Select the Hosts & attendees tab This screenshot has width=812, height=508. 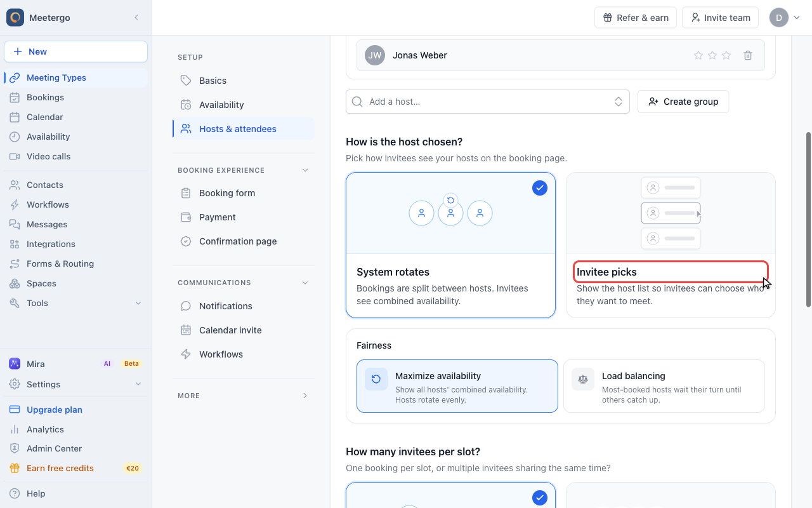(244, 129)
